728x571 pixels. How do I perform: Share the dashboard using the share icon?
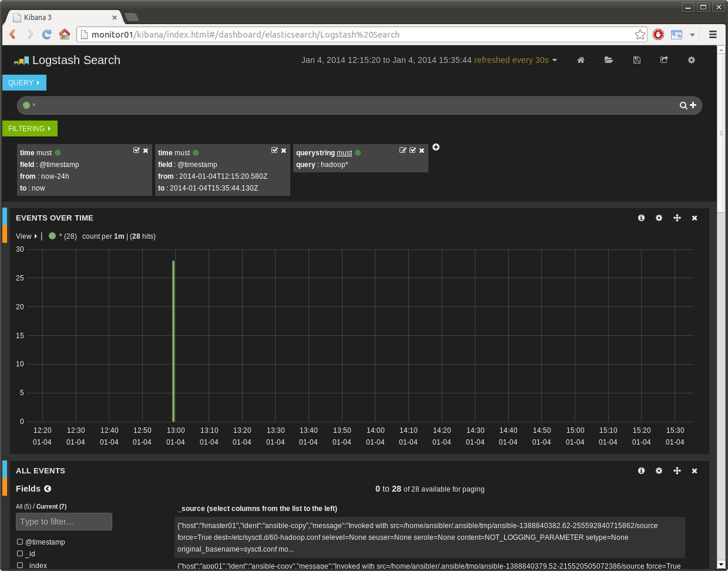click(x=664, y=60)
